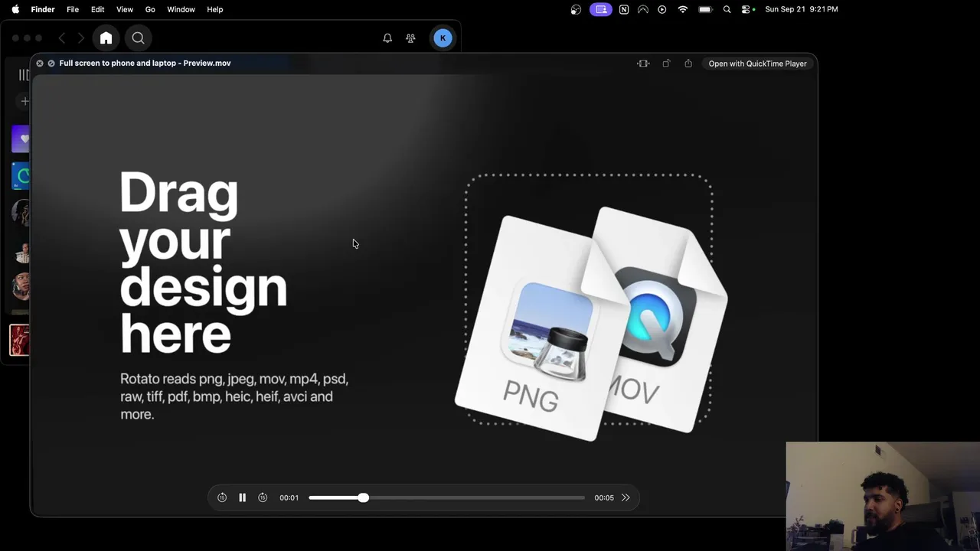Pause the video preview

click(x=242, y=497)
